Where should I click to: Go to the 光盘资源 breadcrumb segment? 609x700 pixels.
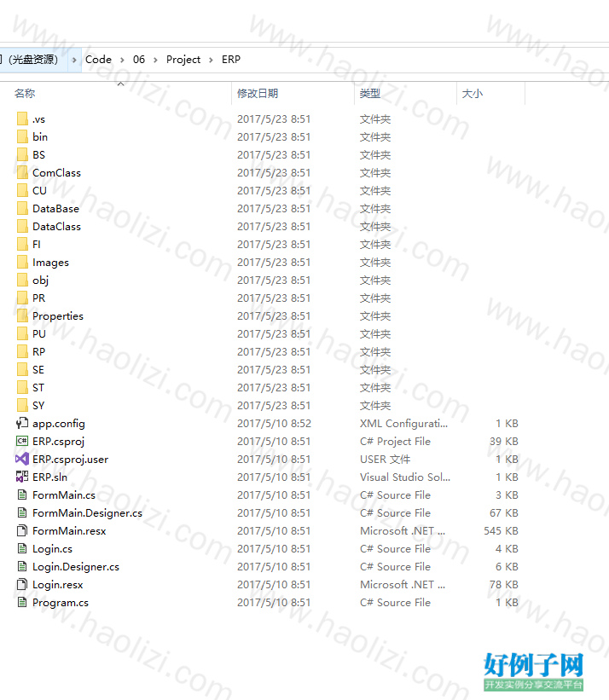click(x=34, y=60)
